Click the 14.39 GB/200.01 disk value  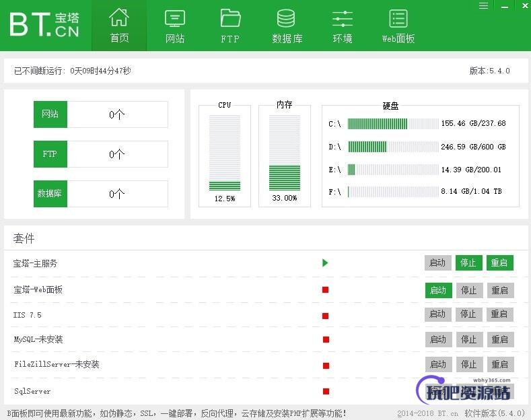click(471, 170)
